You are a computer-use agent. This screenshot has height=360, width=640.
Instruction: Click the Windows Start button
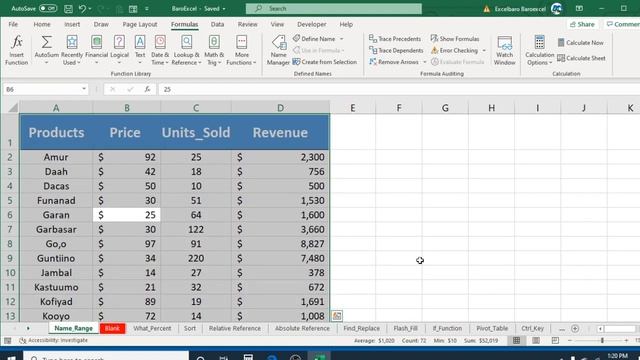[11, 358]
